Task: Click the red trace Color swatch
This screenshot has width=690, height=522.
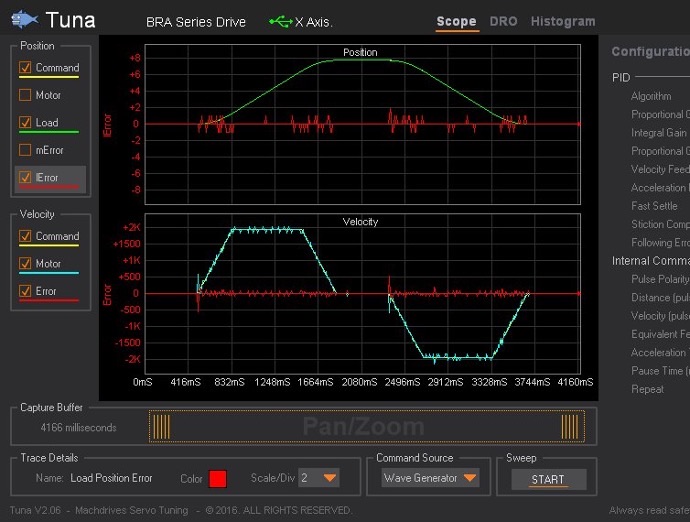Action: [218, 479]
